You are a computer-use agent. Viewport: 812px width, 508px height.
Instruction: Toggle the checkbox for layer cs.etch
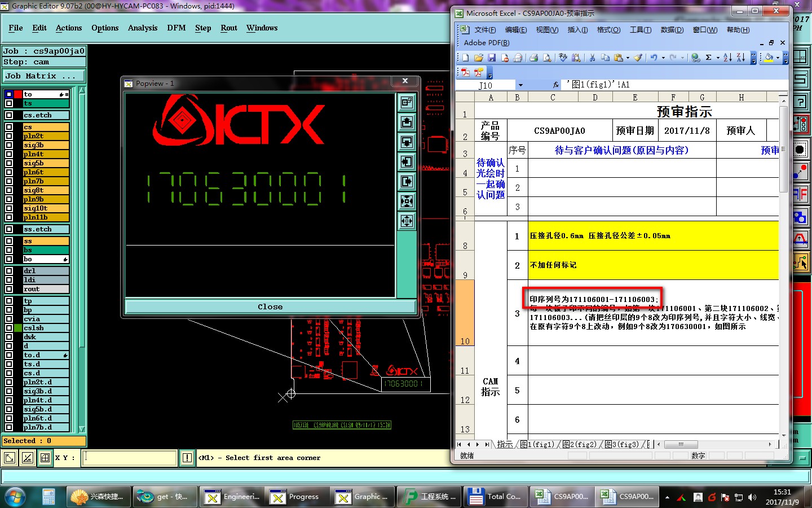9,115
